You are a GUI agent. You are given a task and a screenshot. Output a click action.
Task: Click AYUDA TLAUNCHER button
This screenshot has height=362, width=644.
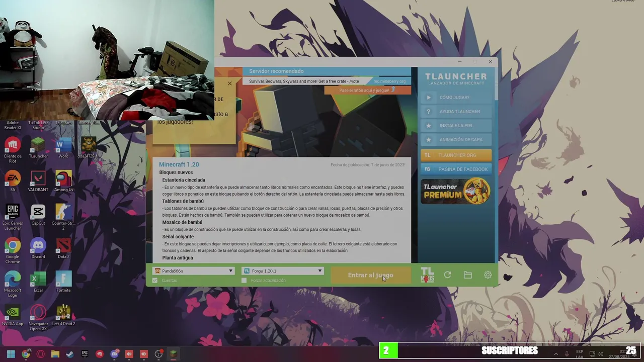(x=456, y=112)
